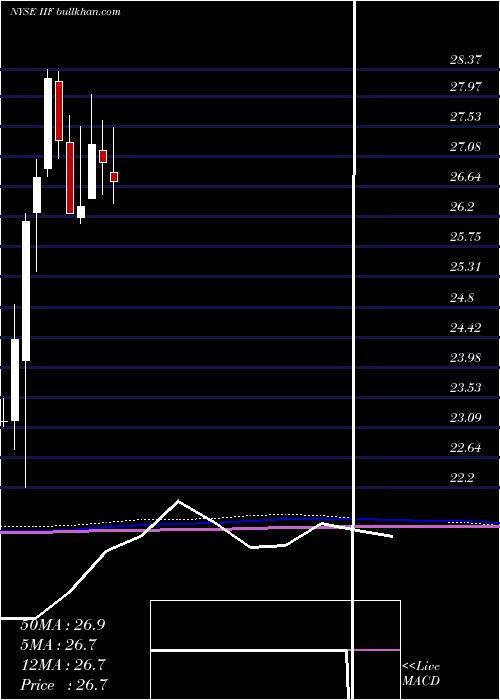Select the 26.64 price axis label
The image size is (500, 700).
pyautogui.click(x=466, y=177)
